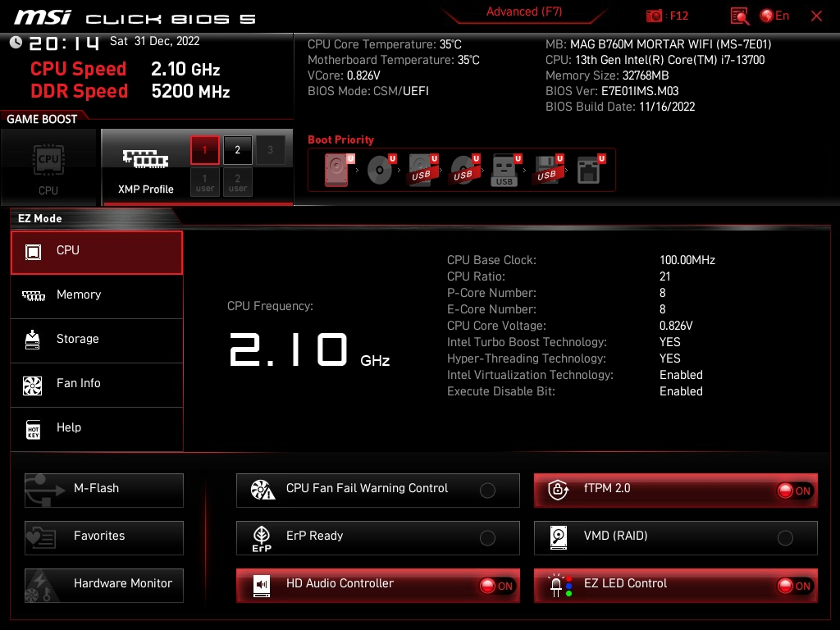Select the USB key boot device icon
840x630 pixels.
[505, 170]
